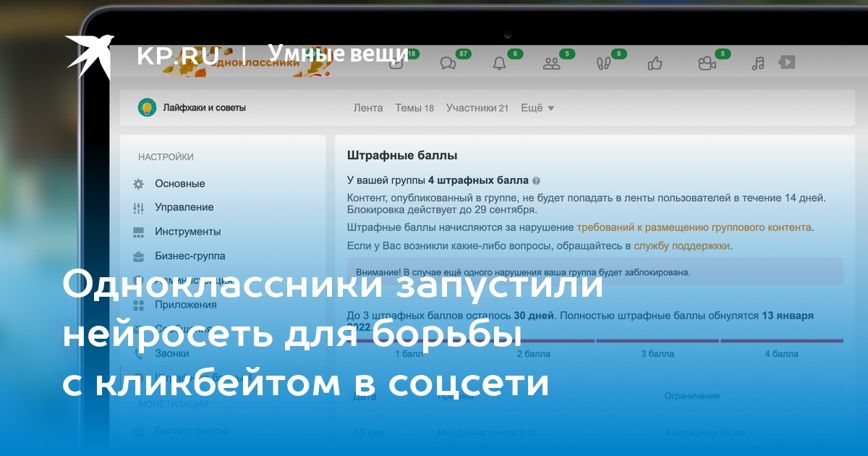Click the thumbs-up likes icon
This screenshot has width=868, height=456.
655,63
